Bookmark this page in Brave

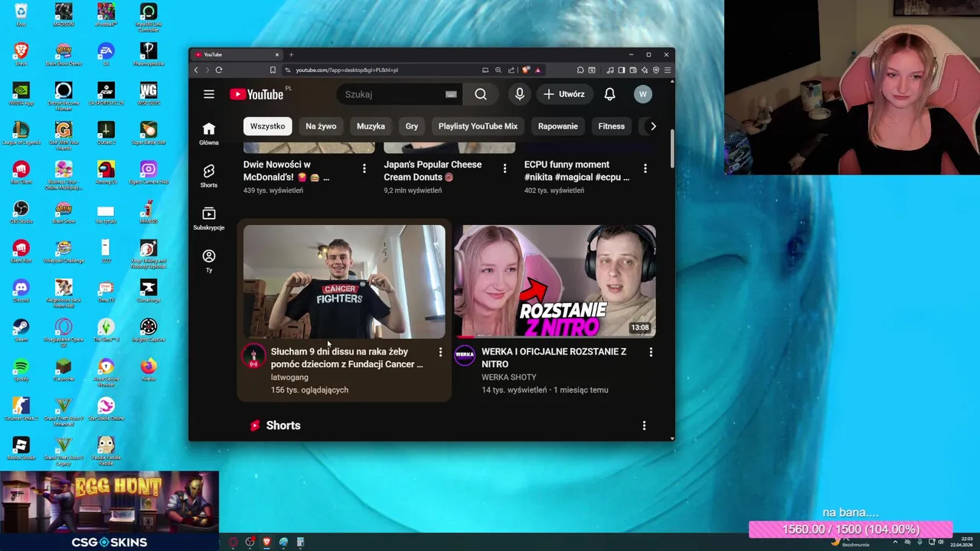(273, 70)
